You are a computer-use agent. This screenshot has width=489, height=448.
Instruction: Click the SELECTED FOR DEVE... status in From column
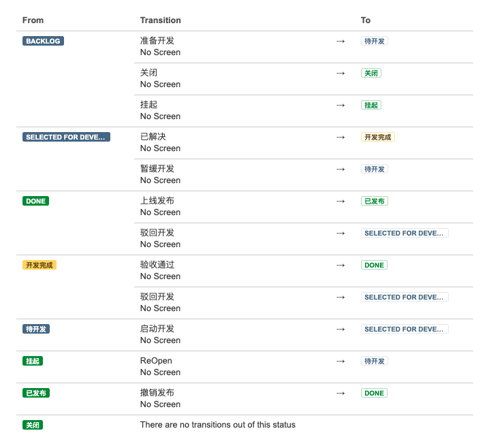click(66, 137)
